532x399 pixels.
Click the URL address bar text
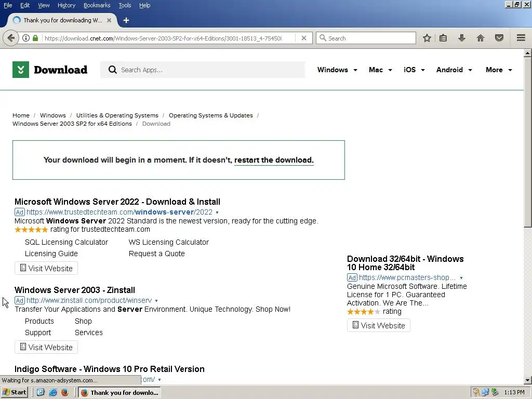coord(163,38)
